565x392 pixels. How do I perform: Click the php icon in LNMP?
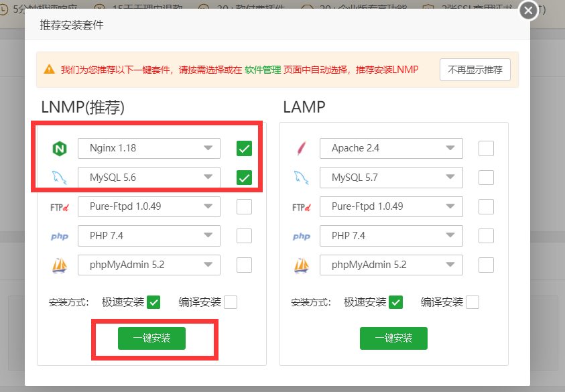tap(60, 237)
